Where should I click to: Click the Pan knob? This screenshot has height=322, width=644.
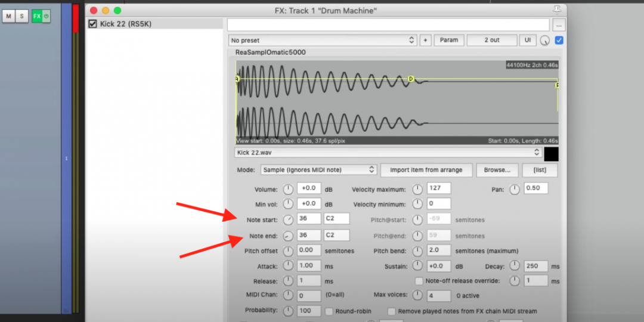pyautogui.click(x=514, y=189)
